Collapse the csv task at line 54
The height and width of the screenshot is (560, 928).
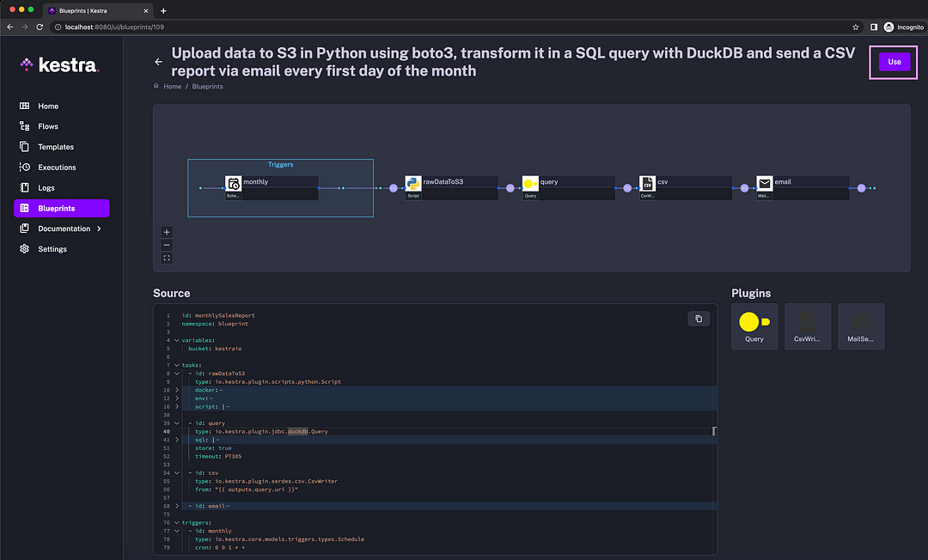(176, 472)
